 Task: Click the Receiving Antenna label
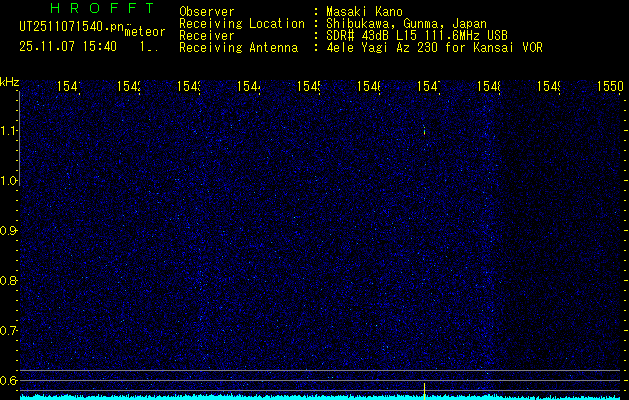(x=239, y=48)
